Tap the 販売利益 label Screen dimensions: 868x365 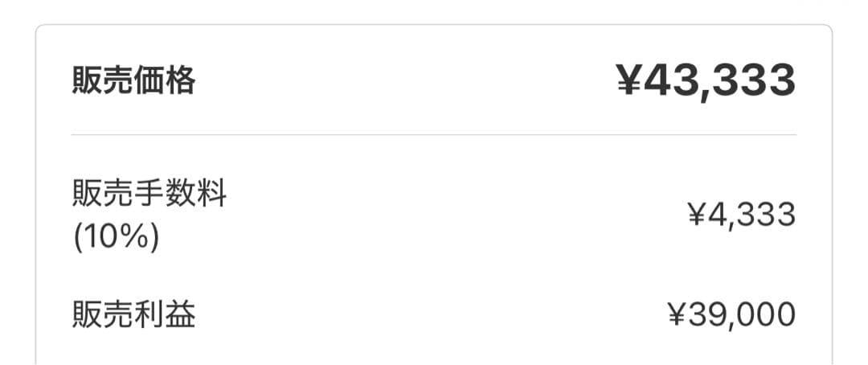(x=133, y=314)
